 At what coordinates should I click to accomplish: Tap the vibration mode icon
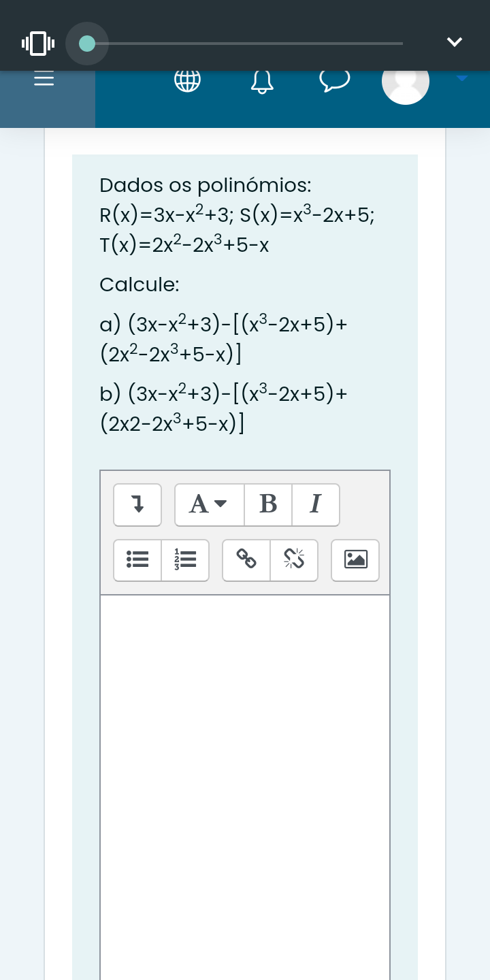tap(38, 43)
